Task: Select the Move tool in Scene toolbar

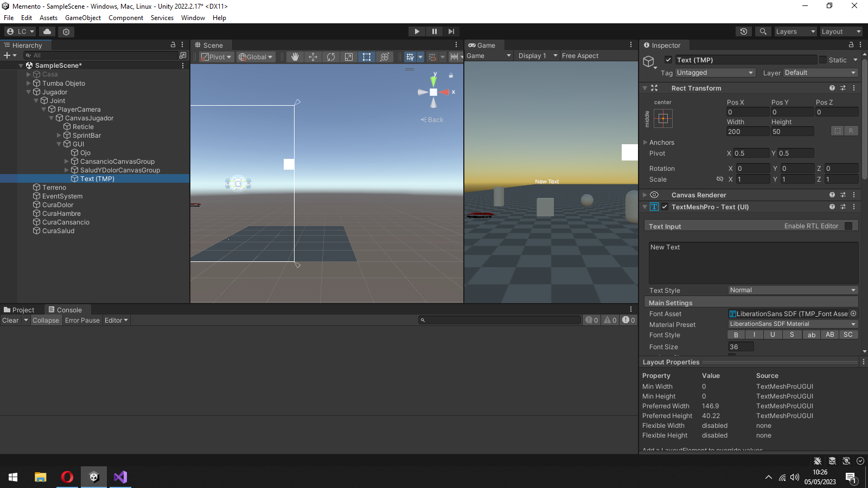Action: pyautogui.click(x=313, y=57)
